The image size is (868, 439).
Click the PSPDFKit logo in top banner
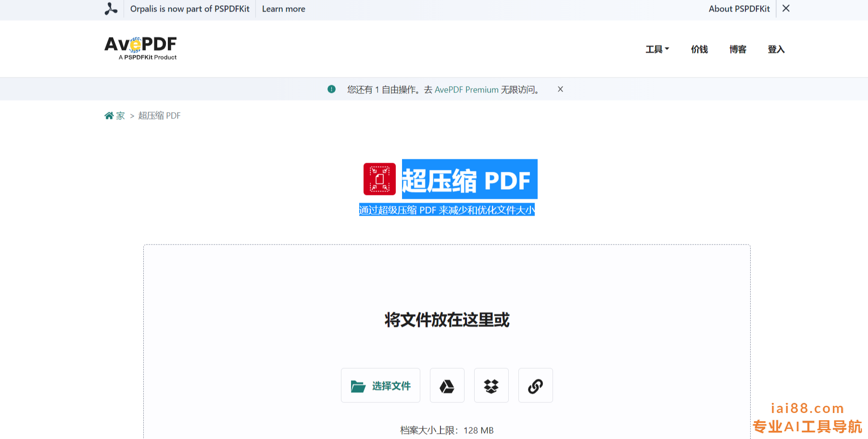(111, 9)
